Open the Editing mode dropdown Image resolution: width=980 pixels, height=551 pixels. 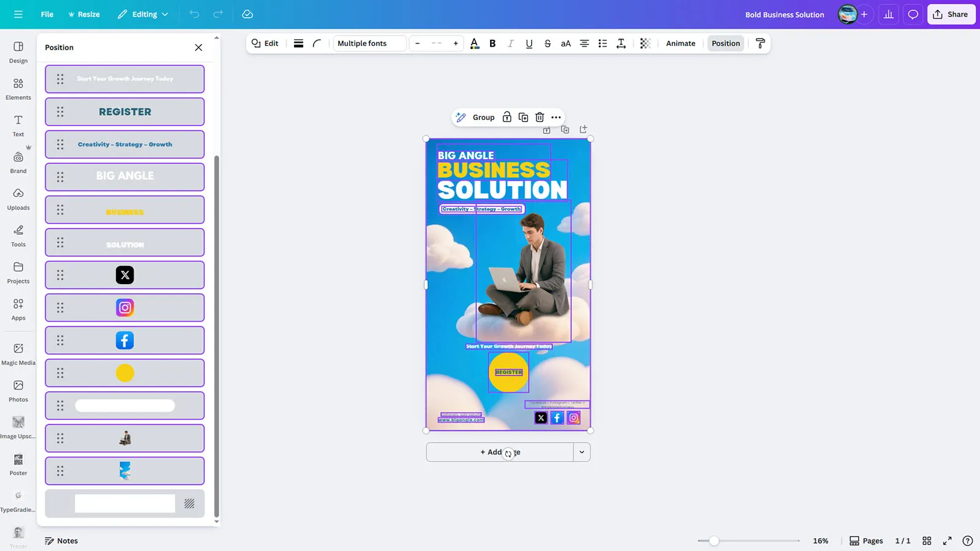(143, 14)
